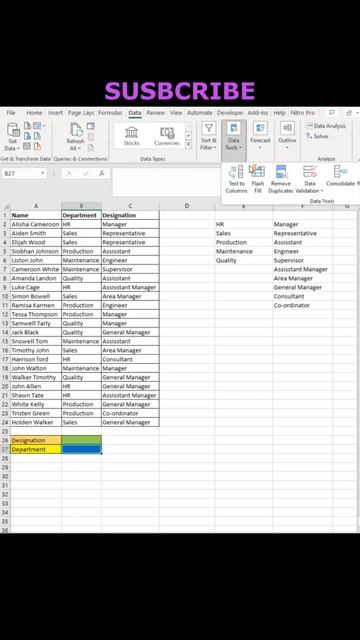Switch to the View tab
This screenshot has width=360, height=640.
click(x=176, y=113)
